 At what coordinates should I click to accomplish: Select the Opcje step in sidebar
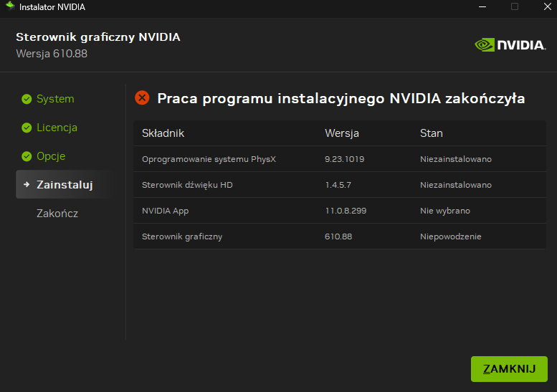[51, 156]
